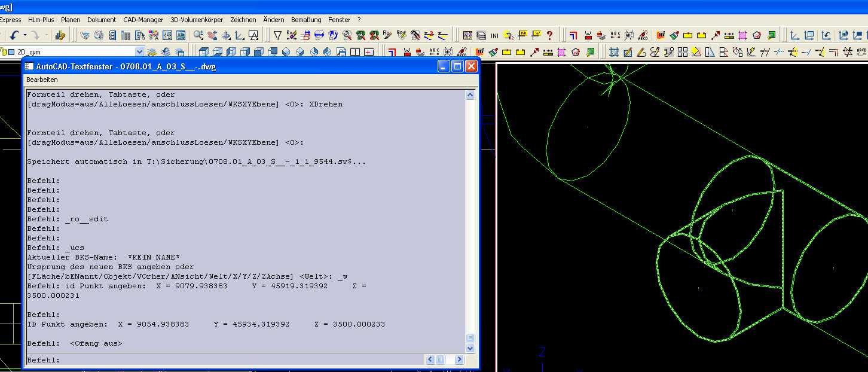Click the hatch pattern icon left of INI
The image size is (868, 372).
[467, 35]
